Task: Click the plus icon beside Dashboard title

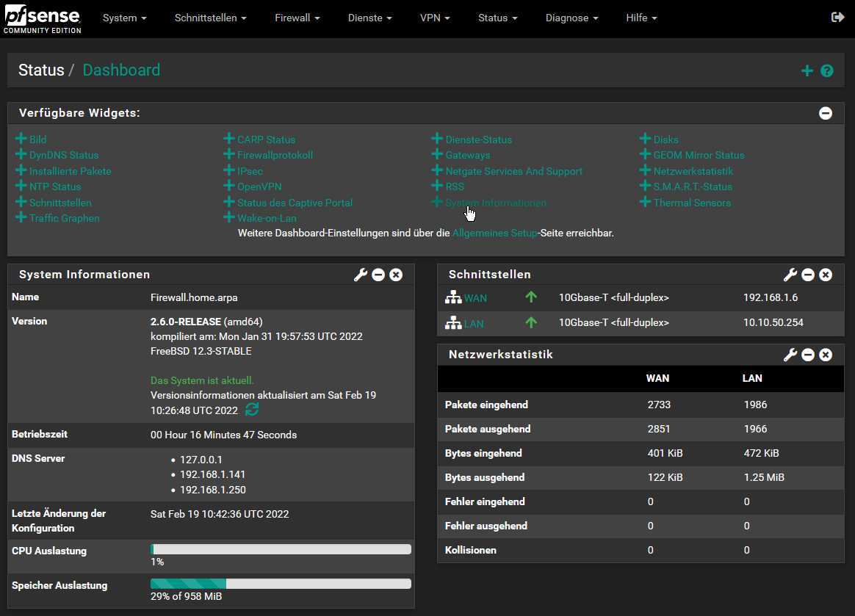Action: coord(807,71)
